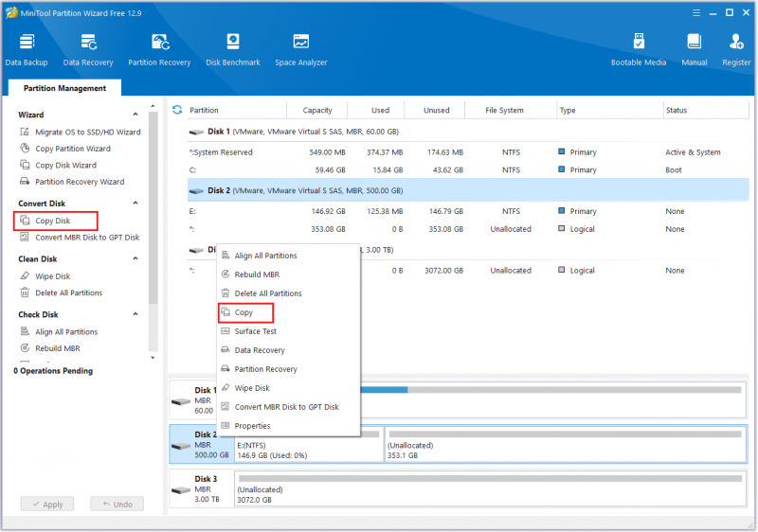Viewport: 758px width, 532px height.
Task: Select the Disk 3 unallocated bar in the disk map
Action: click(x=490, y=489)
